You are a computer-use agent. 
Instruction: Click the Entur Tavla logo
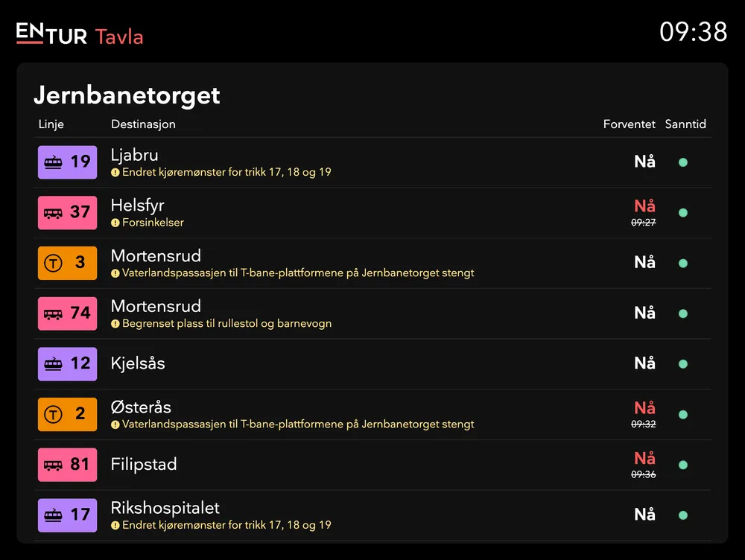[x=80, y=34]
